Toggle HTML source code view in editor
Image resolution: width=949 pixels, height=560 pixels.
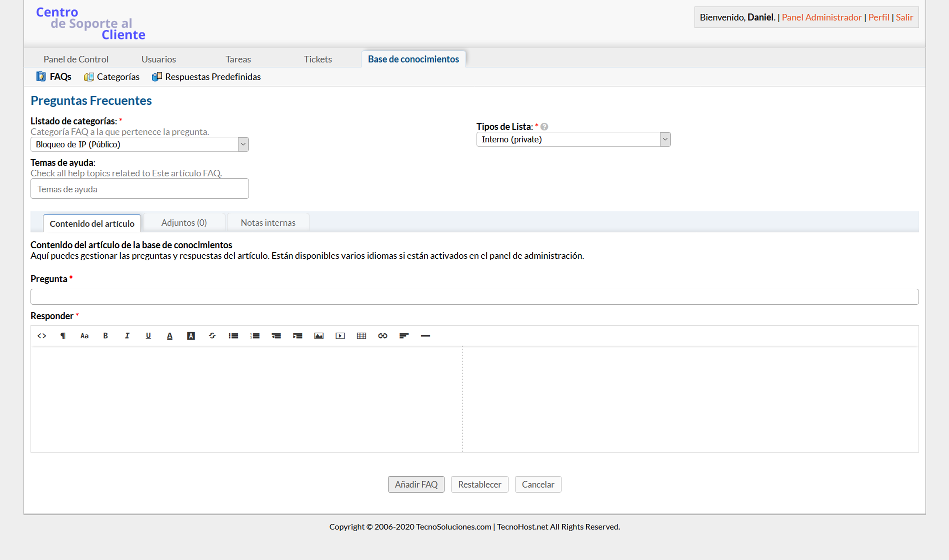[42, 336]
